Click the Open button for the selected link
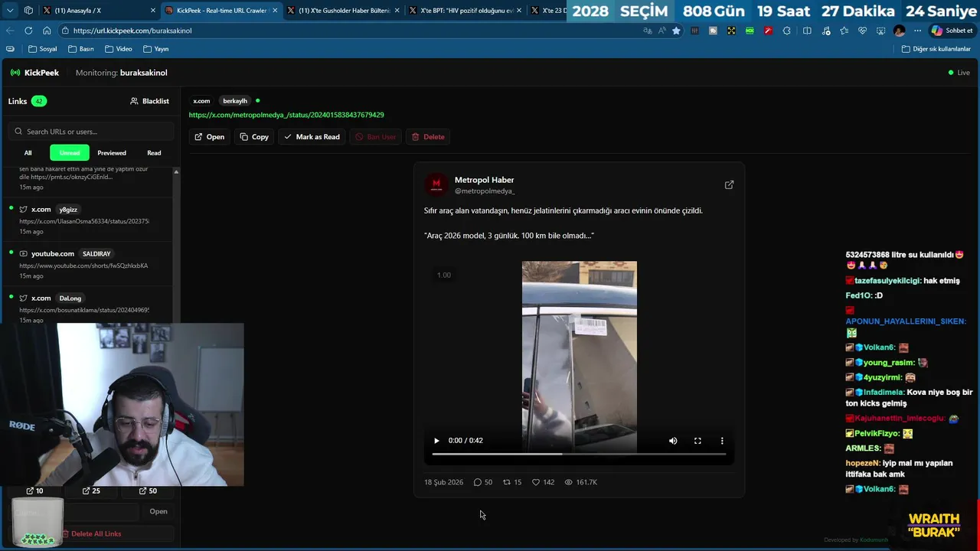The width and height of the screenshot is (980, 551). pos(209,137)
